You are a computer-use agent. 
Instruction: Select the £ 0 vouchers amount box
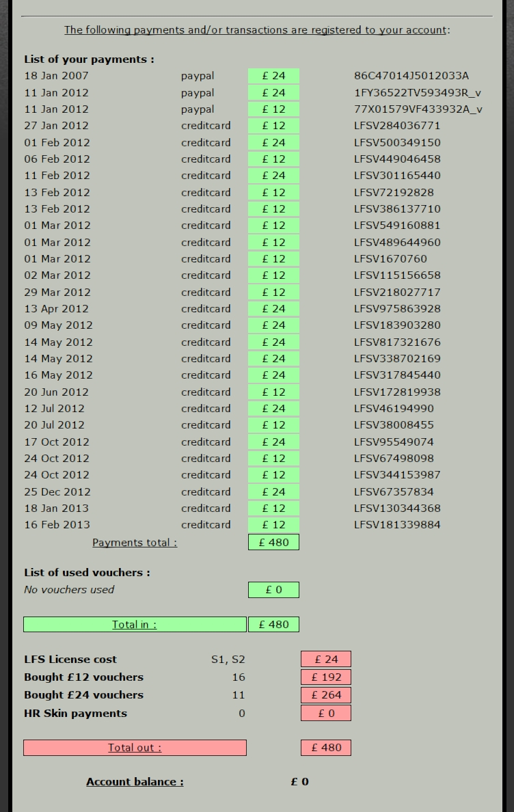pos(274,590)
